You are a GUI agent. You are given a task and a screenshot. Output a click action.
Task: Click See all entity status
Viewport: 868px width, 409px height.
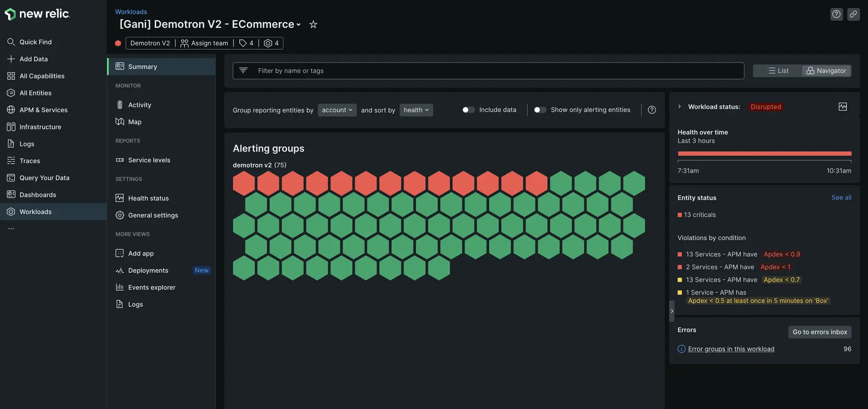[x=841, y=198]
